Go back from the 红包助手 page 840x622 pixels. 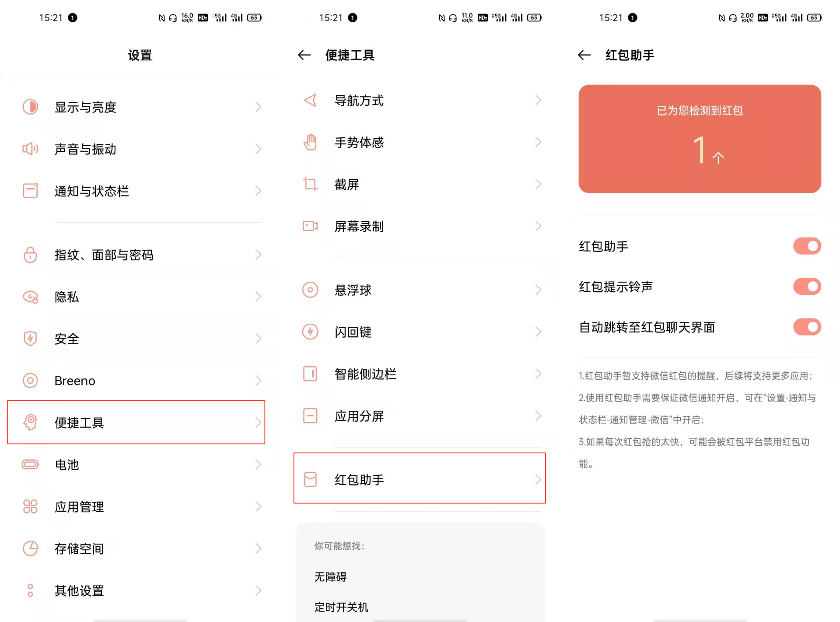[x=584, y=55]
